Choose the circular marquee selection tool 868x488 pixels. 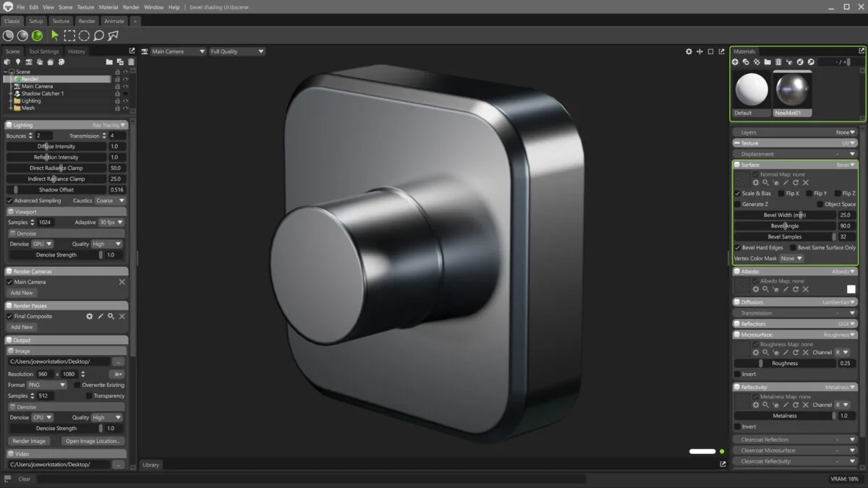click(x=84, y=35)
